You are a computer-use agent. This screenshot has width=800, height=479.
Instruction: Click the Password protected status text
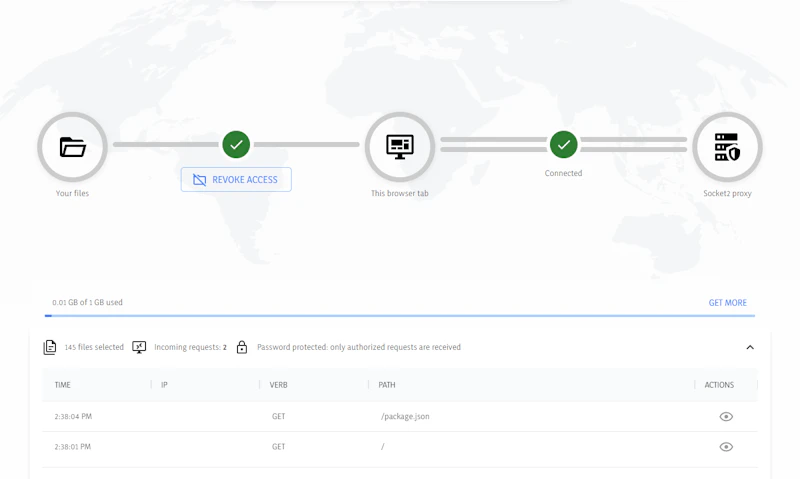[359, 347]
